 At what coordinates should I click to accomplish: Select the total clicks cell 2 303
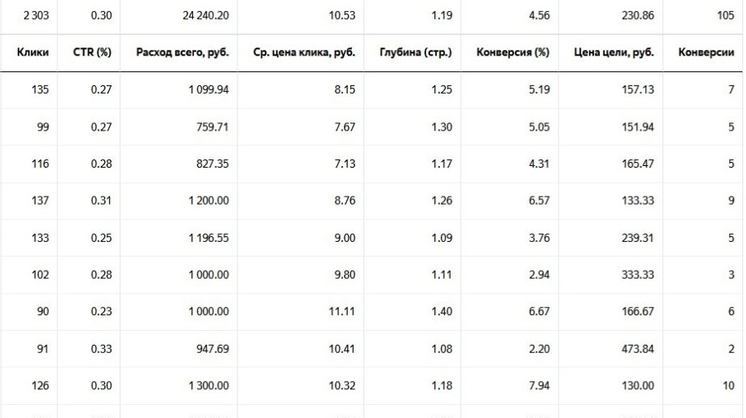[x=36, y=16]
